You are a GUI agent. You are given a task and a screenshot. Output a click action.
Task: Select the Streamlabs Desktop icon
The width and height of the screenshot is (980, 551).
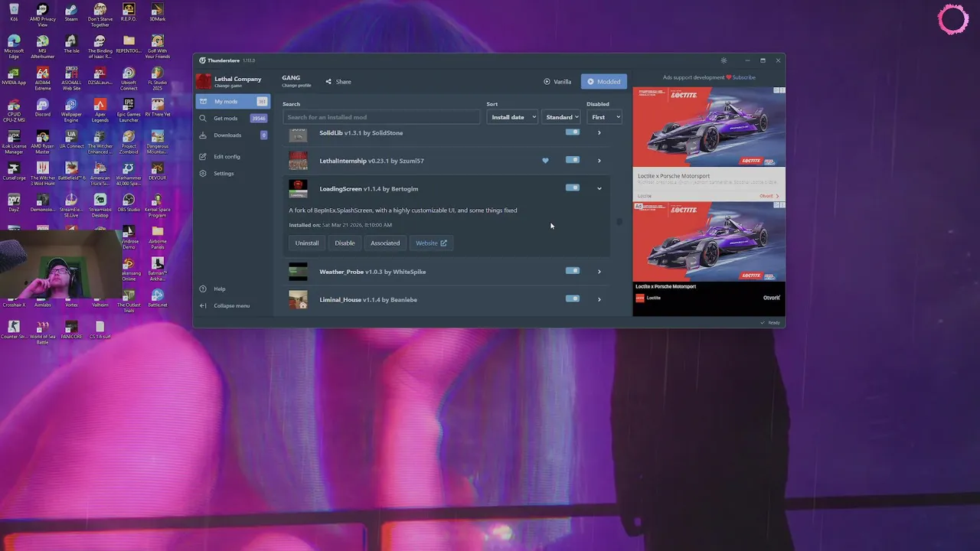(100, 206)
